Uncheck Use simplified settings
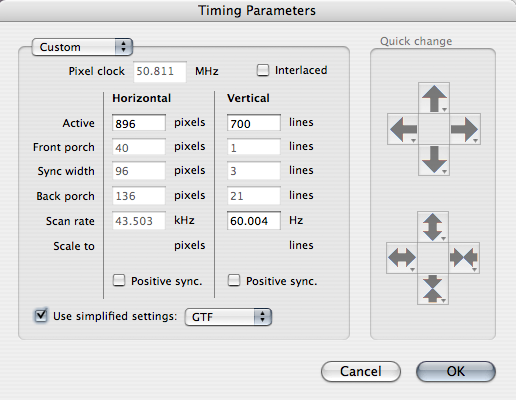 (x=41, y=315)
